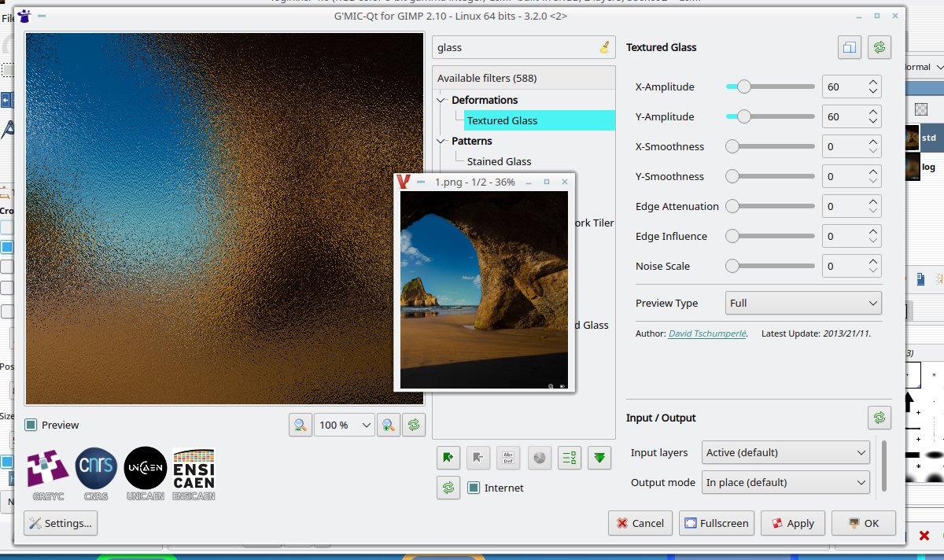944x560 pixels.
Task: Update filters using refresh icon beside Internet
Action: coord(448,488)
